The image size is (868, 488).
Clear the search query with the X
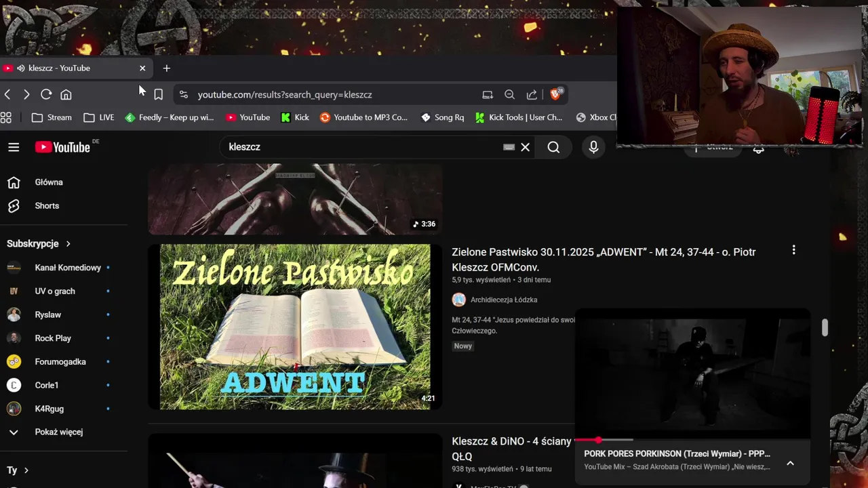(526, 147)
